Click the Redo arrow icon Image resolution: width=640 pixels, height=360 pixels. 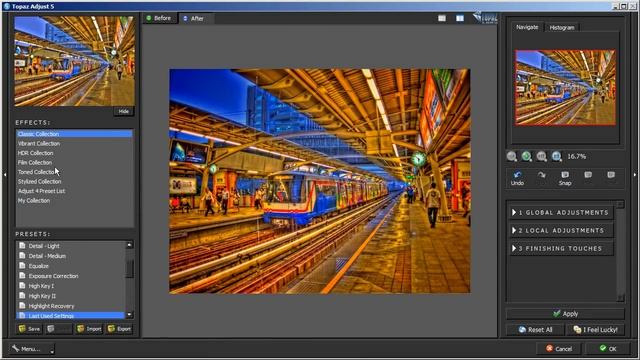tap(542, 175)
